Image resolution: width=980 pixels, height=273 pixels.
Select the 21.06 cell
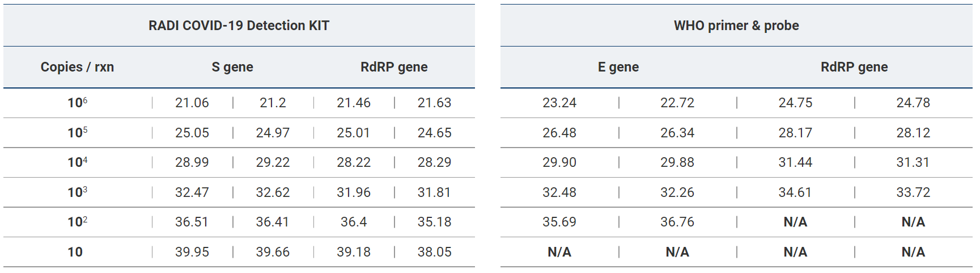(x=192, y=103)
